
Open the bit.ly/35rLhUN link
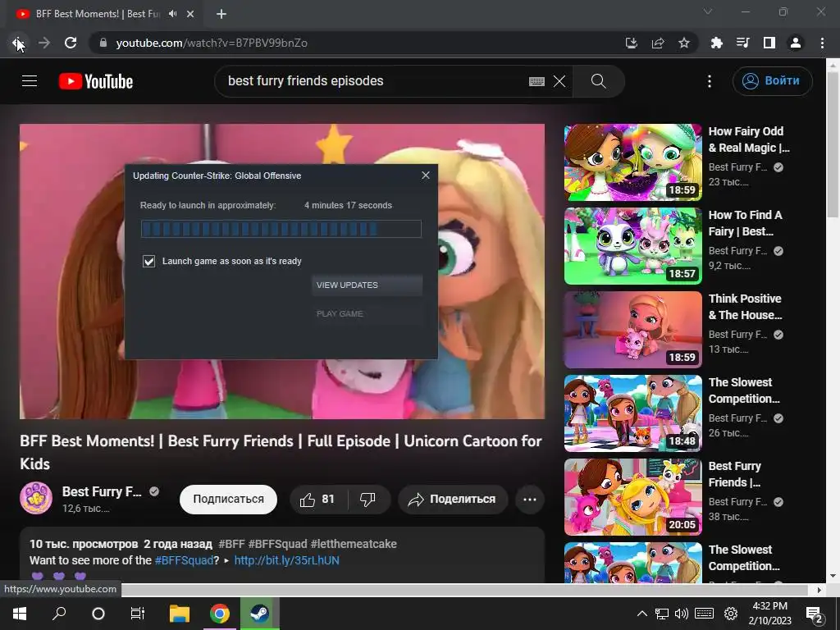[x=286, y=560]
